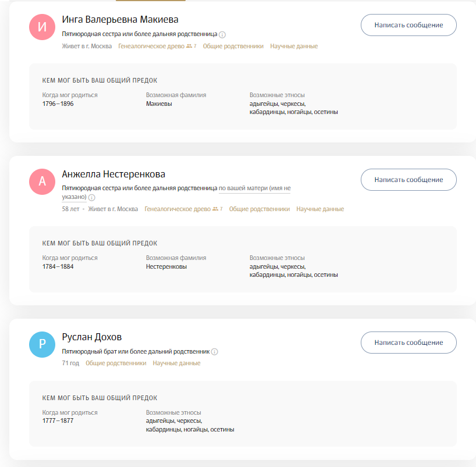Open Анжелла's Научные данные
This screenshot has width=476, height=467.
[x=320, y=209]
